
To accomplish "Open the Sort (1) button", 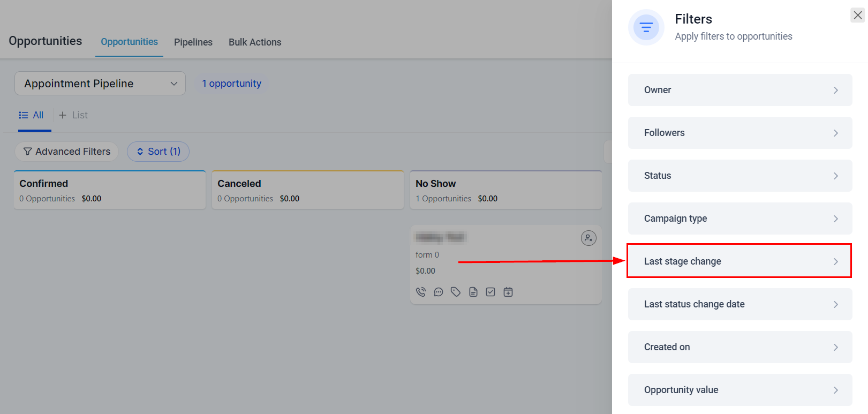I will [158, 152].
